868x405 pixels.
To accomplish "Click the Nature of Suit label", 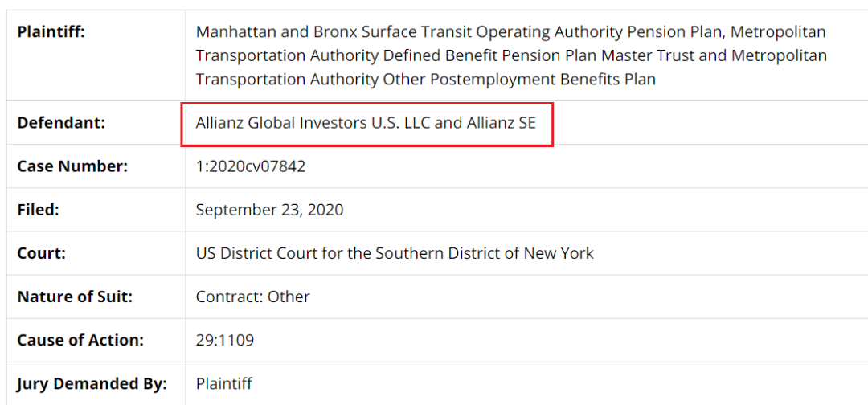I will pyautogui.click(x=75, y=297).
